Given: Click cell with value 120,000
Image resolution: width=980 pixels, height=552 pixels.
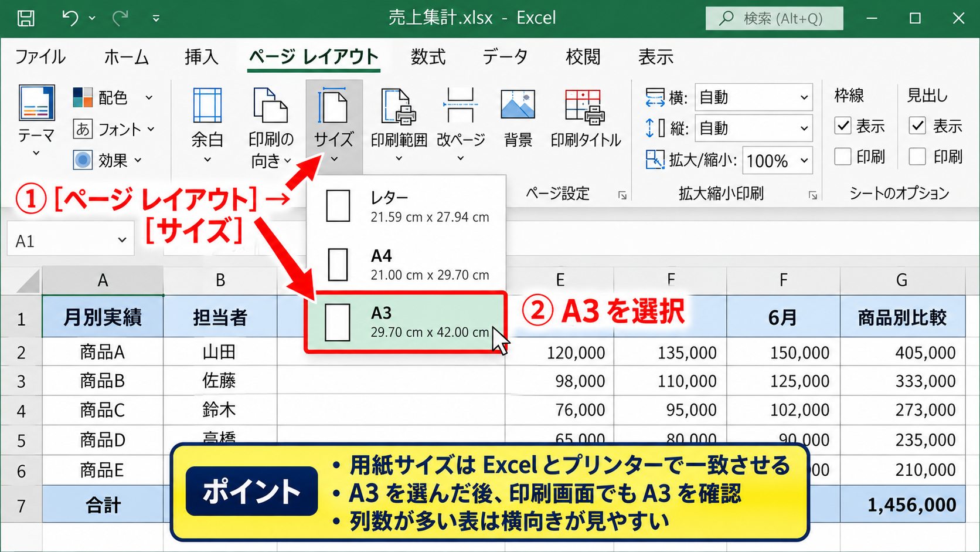Looking at the screenshot, I should [559, 352].
